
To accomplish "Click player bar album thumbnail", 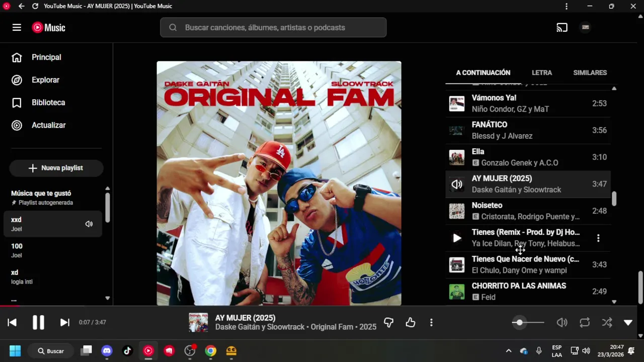I will pyautogui.click(x=198, y=322).
